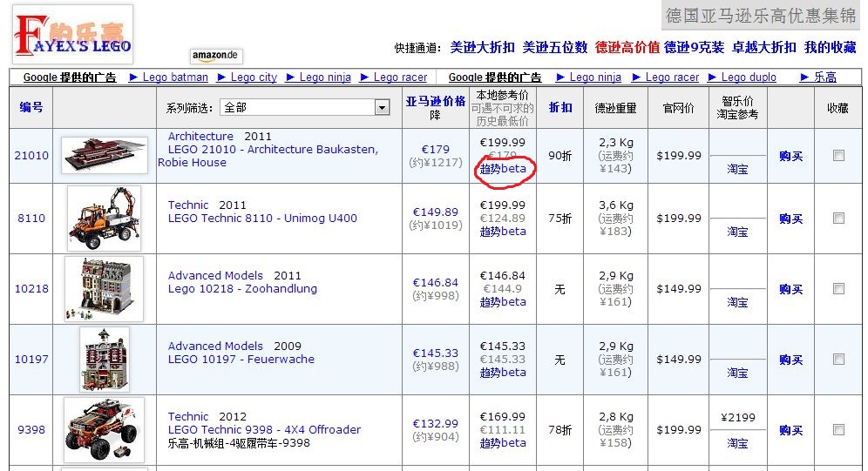Open the 4X4 Offroader 9398 thumbnail

point(104,430)
